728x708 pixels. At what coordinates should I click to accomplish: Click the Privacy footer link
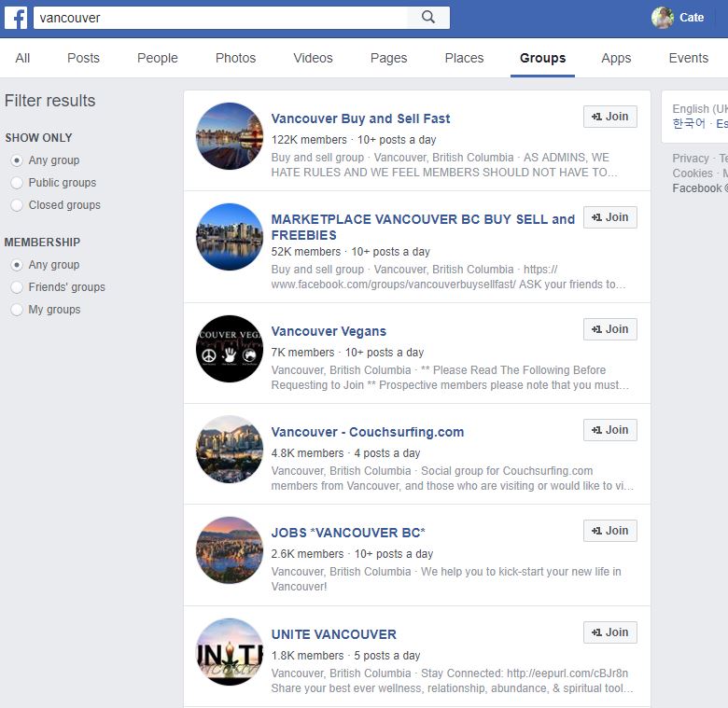[x=691, y=159]
